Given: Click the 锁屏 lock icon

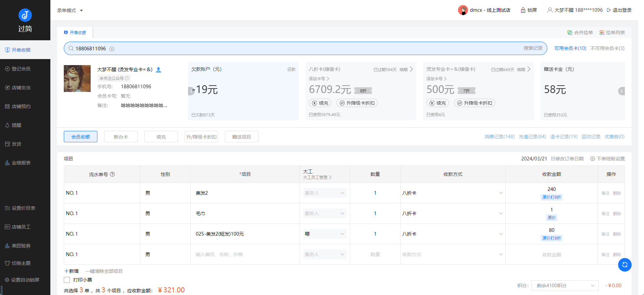Looking at the screenshot, I should [523, 10].
